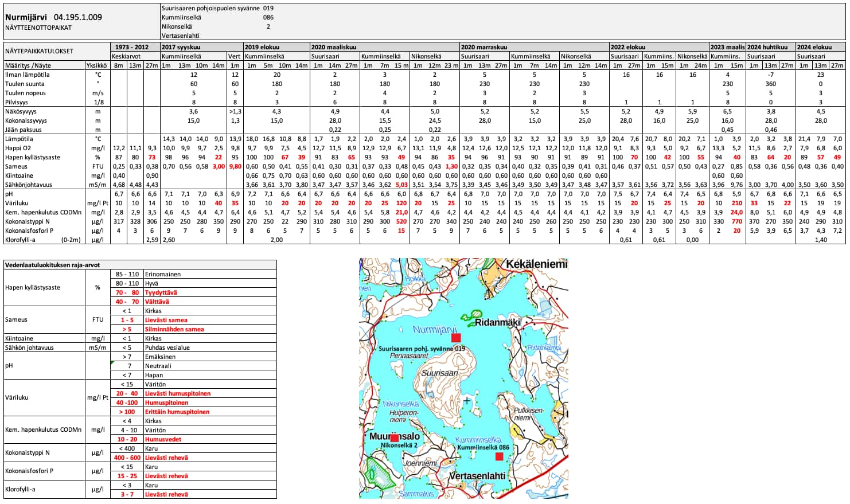Click the 'Kiintoaine' label in results table
Viewport: 850px width, 504px height.
click(x=19, y=175)
